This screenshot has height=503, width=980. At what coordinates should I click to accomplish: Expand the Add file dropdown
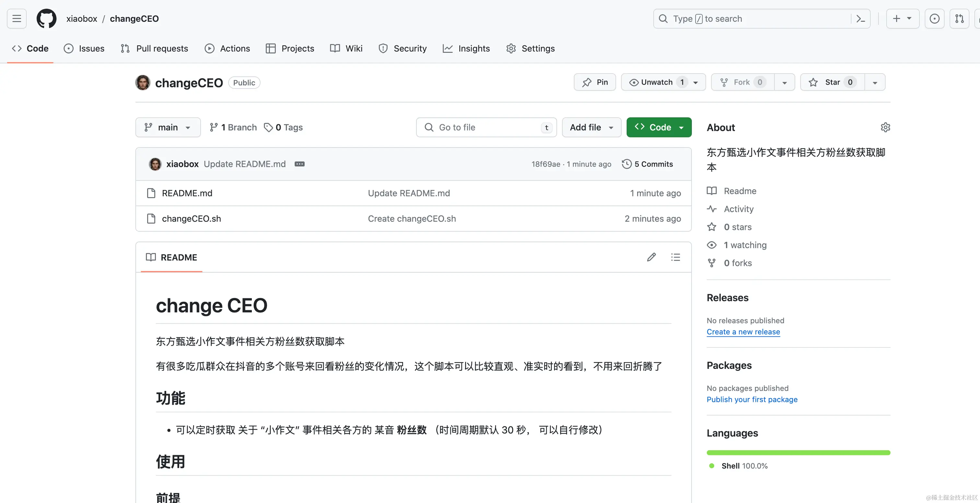591,127
